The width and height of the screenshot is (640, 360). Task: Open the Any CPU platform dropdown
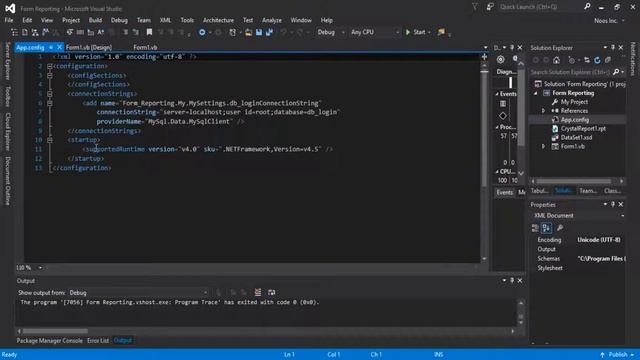click(x=375, y=32)
